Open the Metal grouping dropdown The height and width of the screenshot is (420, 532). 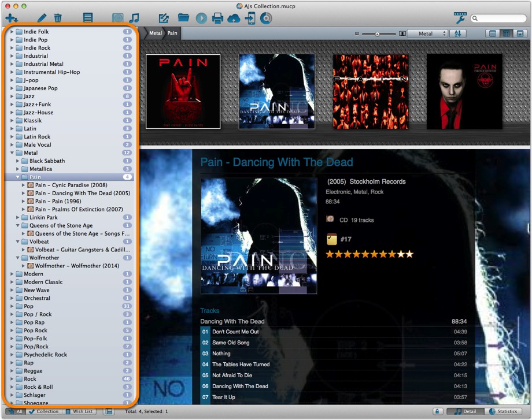tap(427, 34)
